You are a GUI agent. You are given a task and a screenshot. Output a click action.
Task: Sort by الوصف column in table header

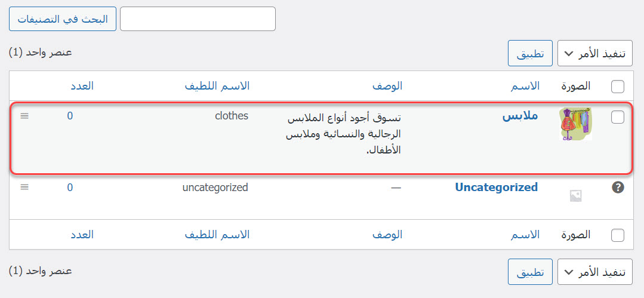[x=388, y=86]
